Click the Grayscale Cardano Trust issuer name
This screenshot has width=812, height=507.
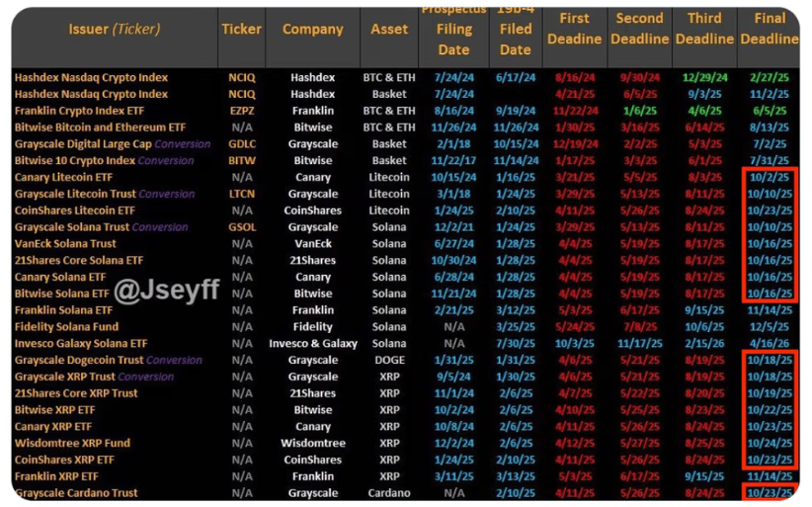pyautogui.click(x=76, y=493)
